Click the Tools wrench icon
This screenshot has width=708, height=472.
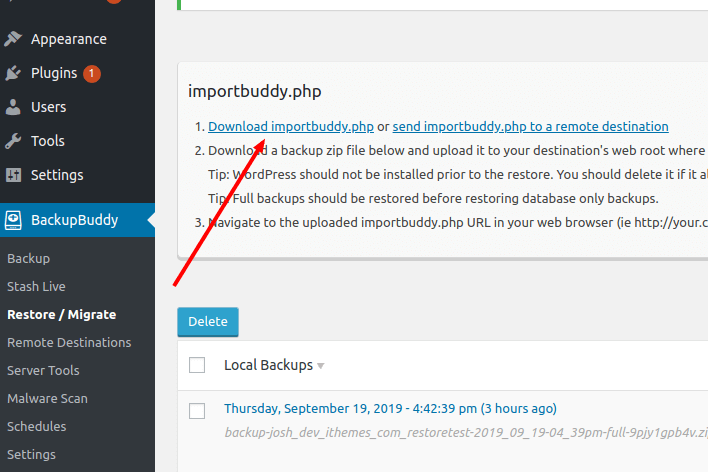13,141
